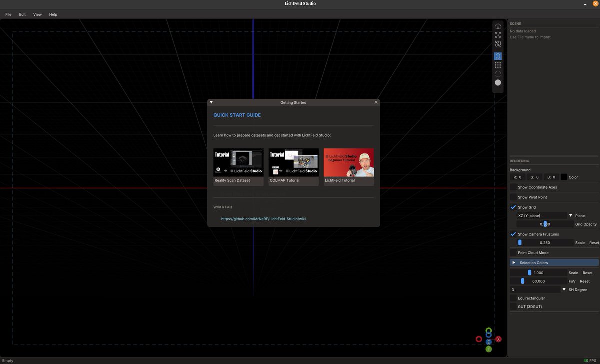600x364 pixels.
Task: Click the crossed-out tool icon below fullscreen
Action: pos(498,44)
